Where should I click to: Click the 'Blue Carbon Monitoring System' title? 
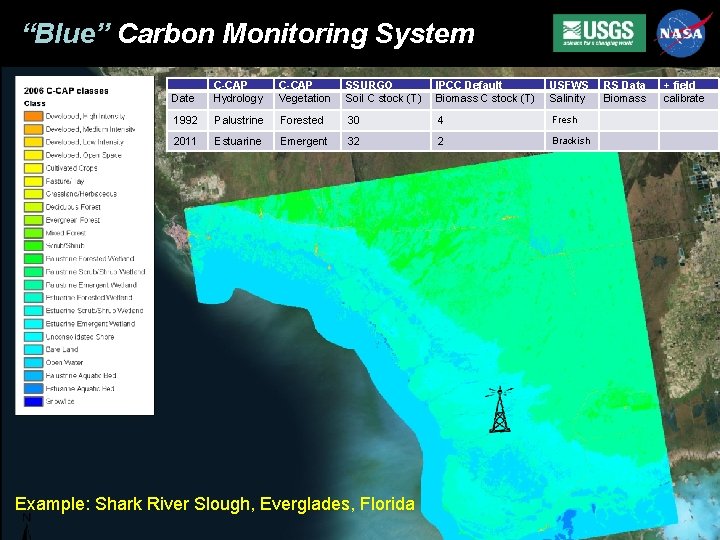249,34
